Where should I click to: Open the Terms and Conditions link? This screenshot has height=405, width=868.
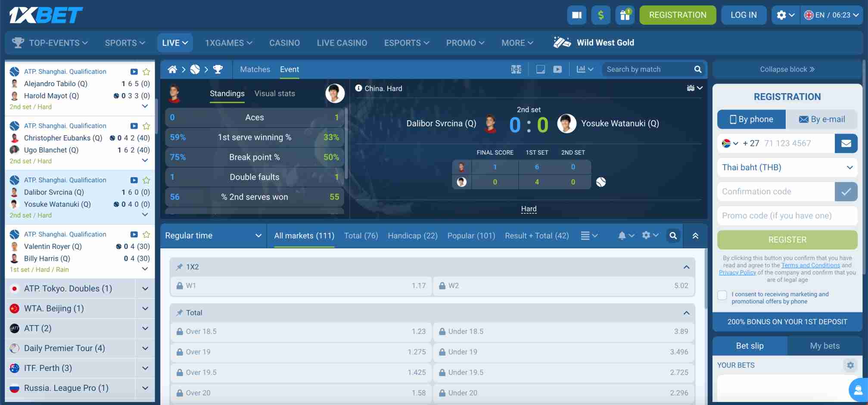point(810,265)
